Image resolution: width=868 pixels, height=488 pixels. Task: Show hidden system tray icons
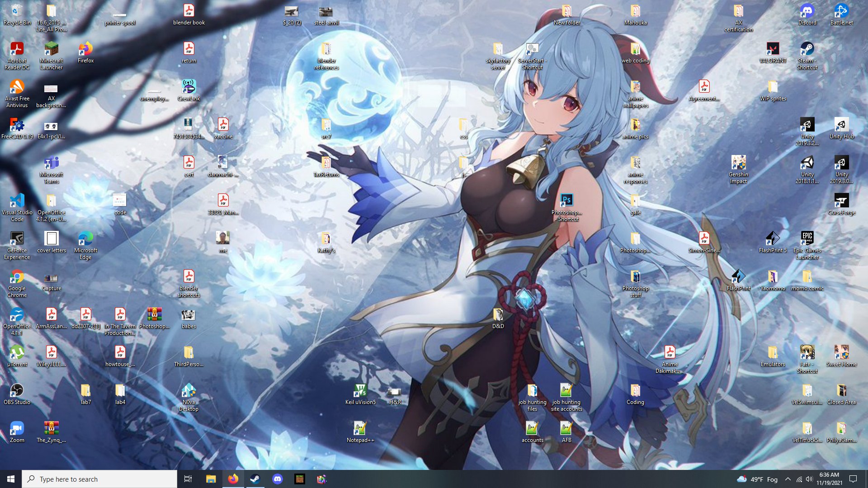tap(788, 479)
